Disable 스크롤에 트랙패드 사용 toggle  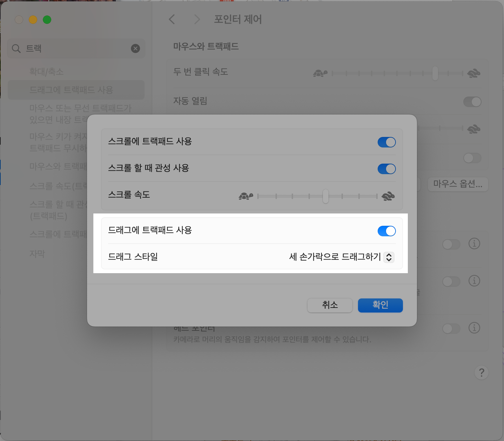click(x=386, y=142)
